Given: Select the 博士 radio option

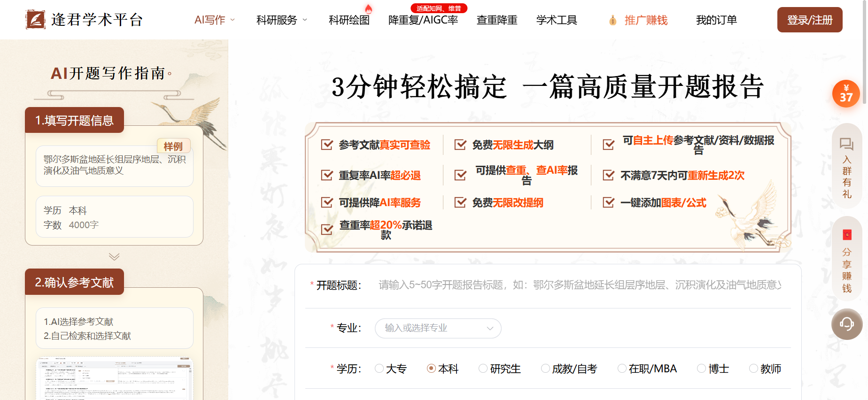Looking at the screenshot, I should click(713, 369).
